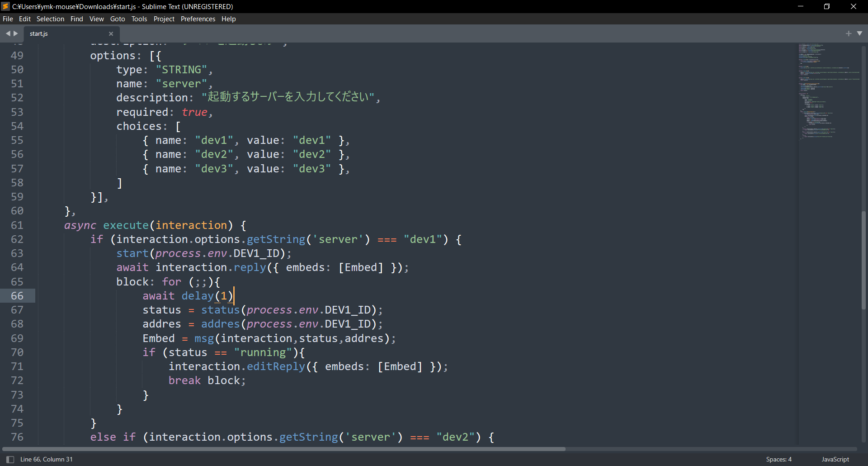
Task: Click the break keyword on line 72
Action: tap(184, 380)
